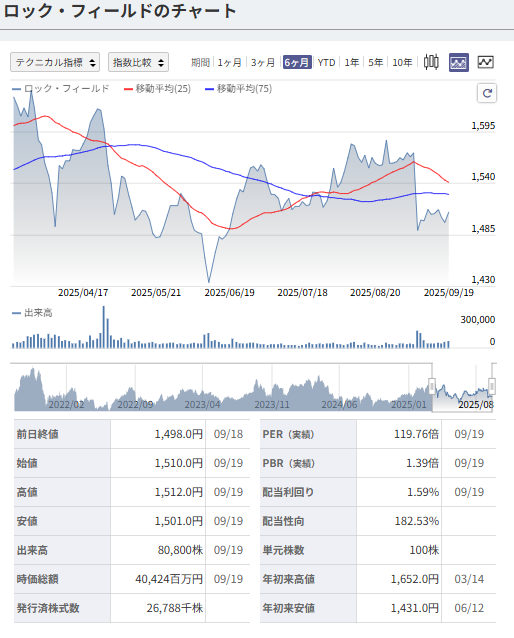The width and height of the screenshot is (514, 638).
Task: Click the 配当性向 value 182.53%
Action: point(417,521)
